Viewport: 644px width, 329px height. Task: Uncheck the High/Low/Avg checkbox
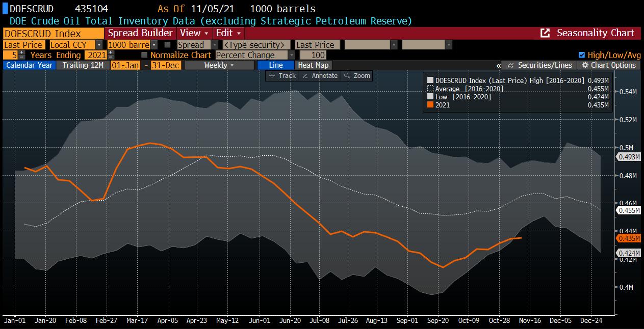tap(582, 55)
